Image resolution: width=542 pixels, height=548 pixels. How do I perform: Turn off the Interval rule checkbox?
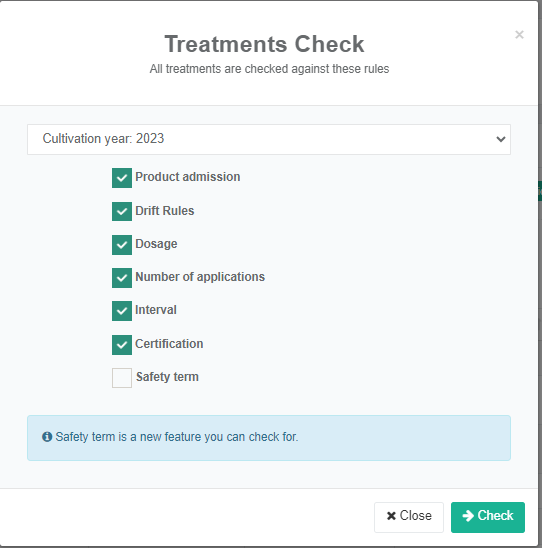tap(122, 311)
